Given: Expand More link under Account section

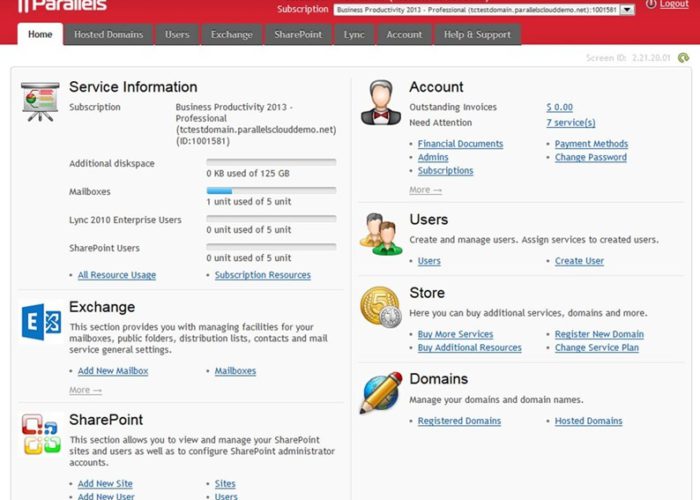Looking at the screenshot, I should tap(425, 190).
